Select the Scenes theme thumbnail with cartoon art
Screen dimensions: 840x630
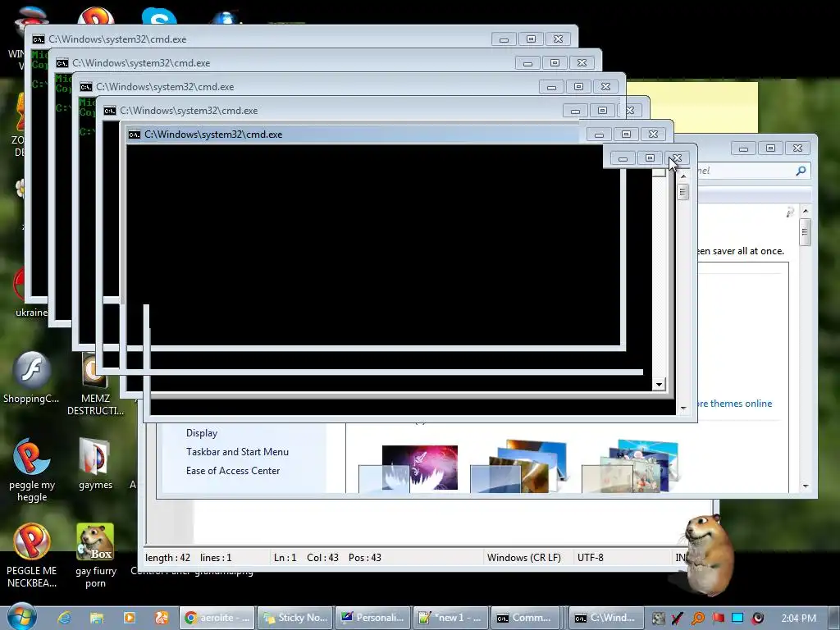click(x=630, y=466)
